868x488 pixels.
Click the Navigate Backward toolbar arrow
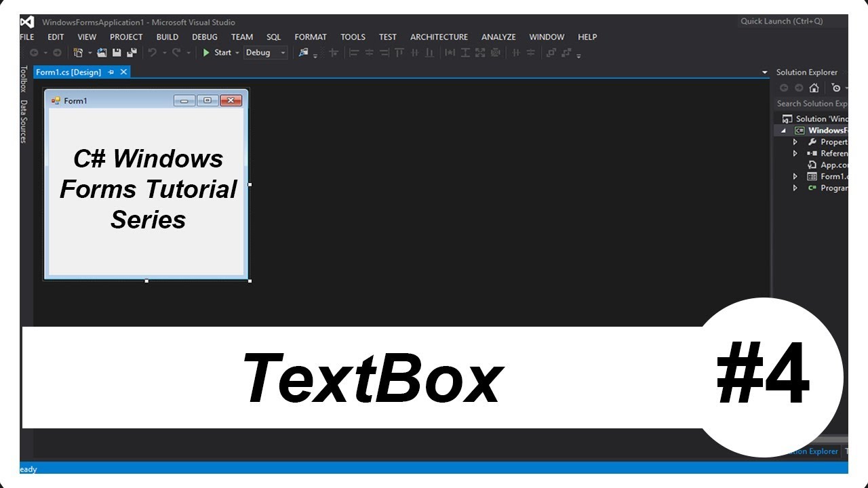33,53
